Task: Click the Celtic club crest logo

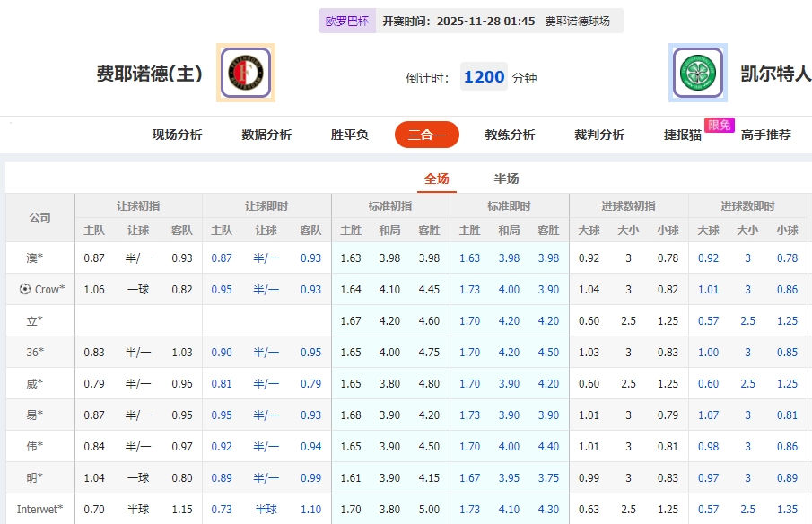Action: 697,73
